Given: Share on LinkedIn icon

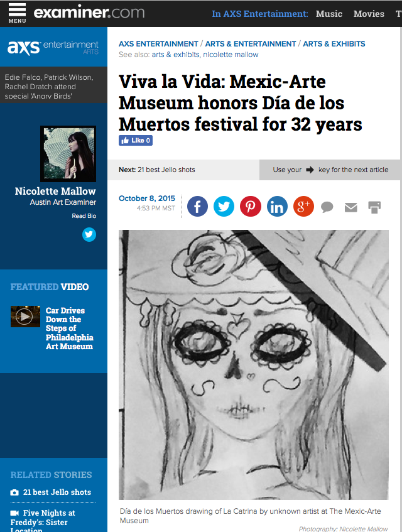Looking at the screenshot, I should click(277, 206).
